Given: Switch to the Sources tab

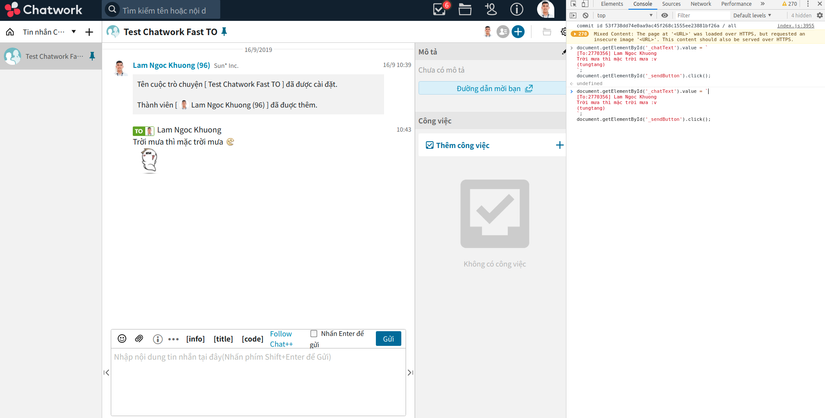Looking at the screenshot, I should (671, 4).
